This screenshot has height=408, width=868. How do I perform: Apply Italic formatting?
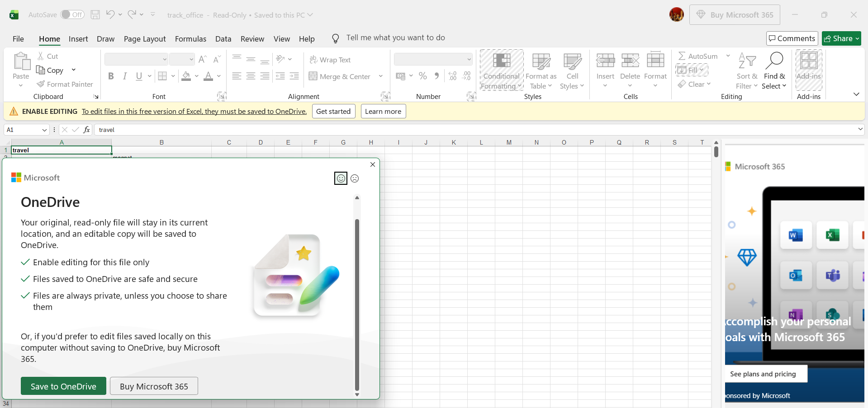coord(125,76)
